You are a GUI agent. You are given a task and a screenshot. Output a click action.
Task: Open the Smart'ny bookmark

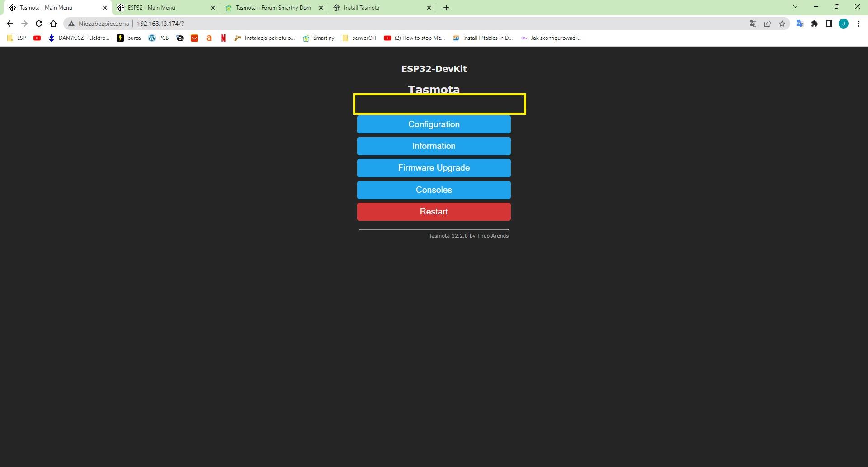(319, 38)
